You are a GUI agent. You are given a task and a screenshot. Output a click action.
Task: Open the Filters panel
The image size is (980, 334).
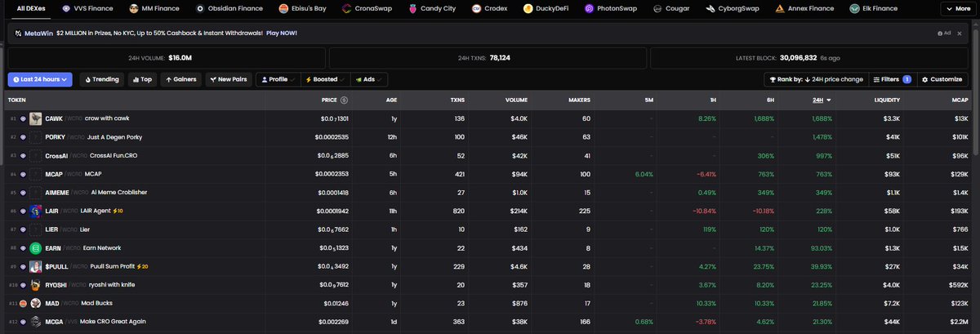[x=893, y=79]
